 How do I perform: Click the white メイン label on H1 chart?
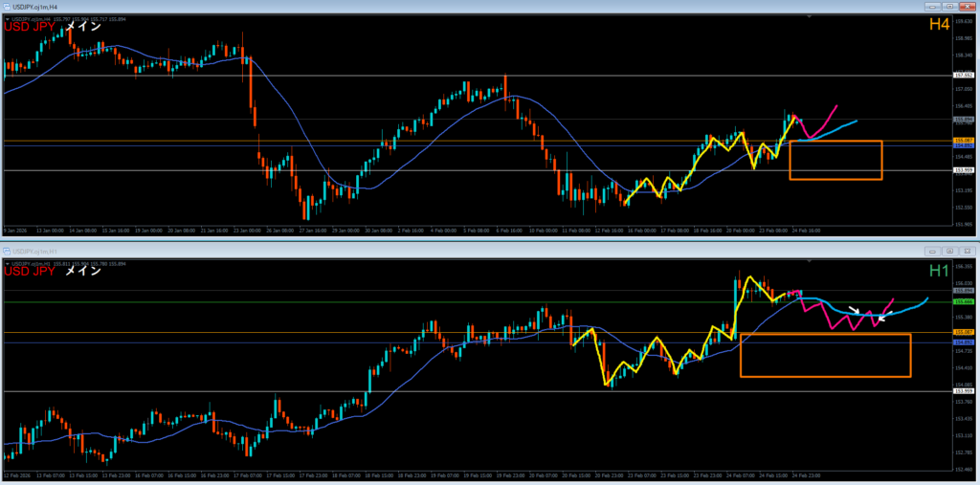pyautogui.click(x=85, y=271)
